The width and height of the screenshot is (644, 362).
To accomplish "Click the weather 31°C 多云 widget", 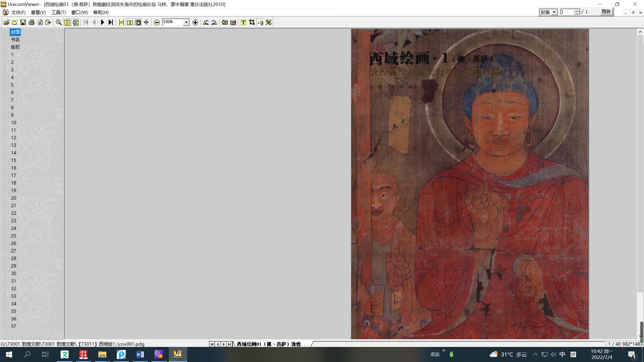I will (x=508, y=354).
